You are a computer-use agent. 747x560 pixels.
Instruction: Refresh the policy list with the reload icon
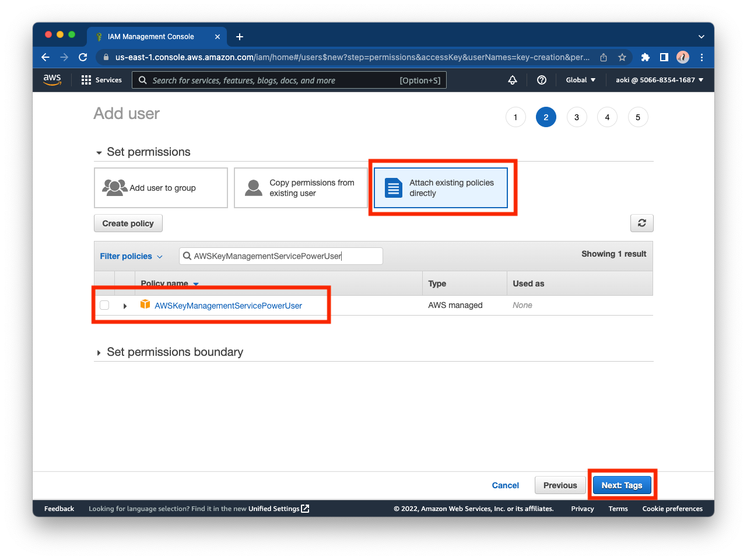pyautogui.click(x=642, y=223)
